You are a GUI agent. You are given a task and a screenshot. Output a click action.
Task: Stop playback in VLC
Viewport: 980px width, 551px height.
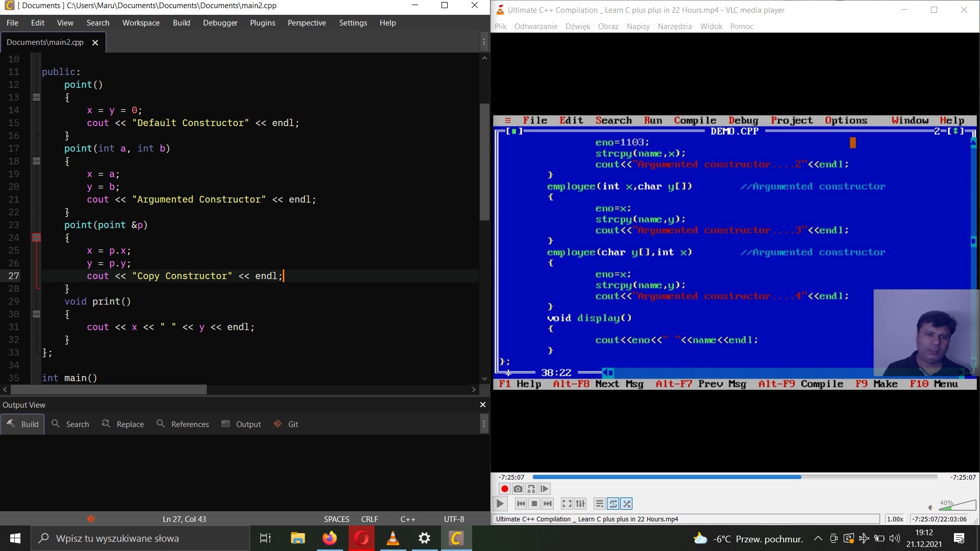(x=534, y=504)
